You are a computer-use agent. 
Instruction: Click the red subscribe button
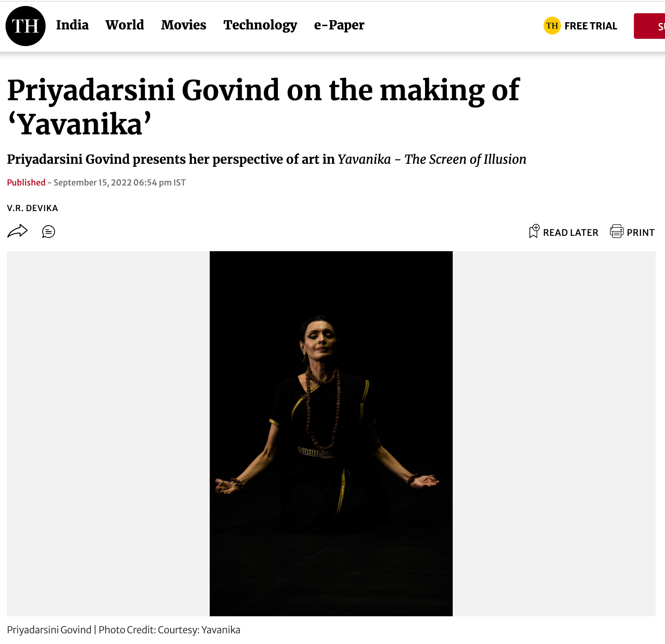tap(649, 26)
